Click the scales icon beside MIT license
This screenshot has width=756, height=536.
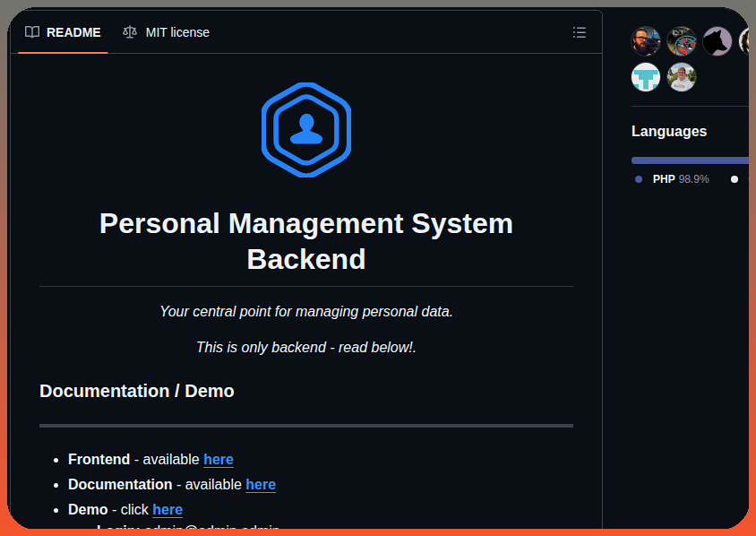tap(130, 32)
